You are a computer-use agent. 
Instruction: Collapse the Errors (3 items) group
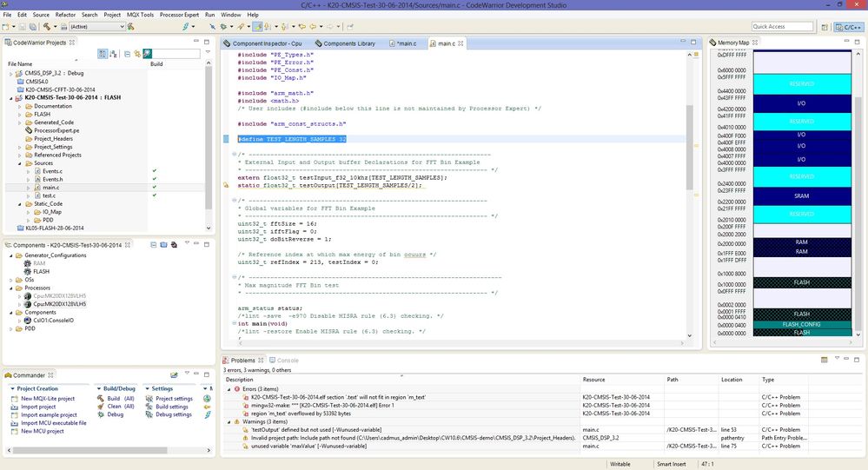point(229,389)
